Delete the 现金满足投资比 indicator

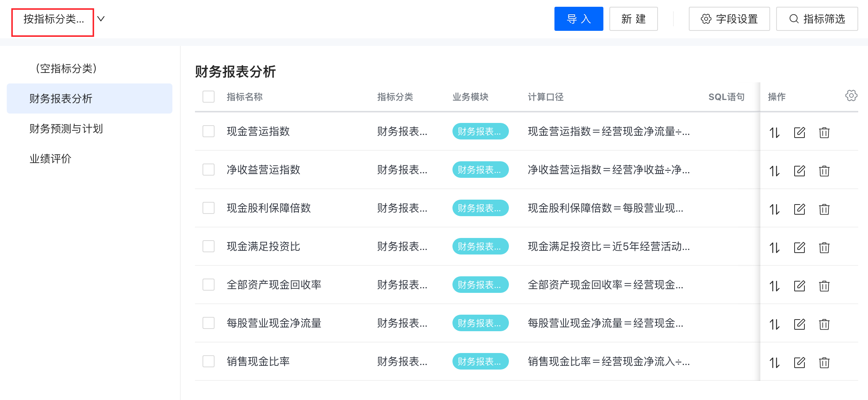(824, 247)
